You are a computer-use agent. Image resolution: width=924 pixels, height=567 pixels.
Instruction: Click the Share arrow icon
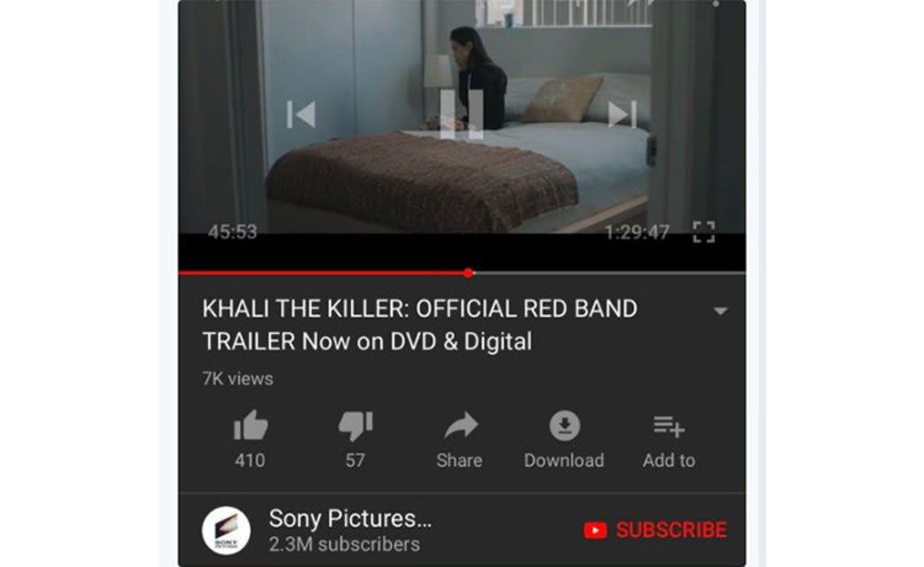tap(461, 425)
